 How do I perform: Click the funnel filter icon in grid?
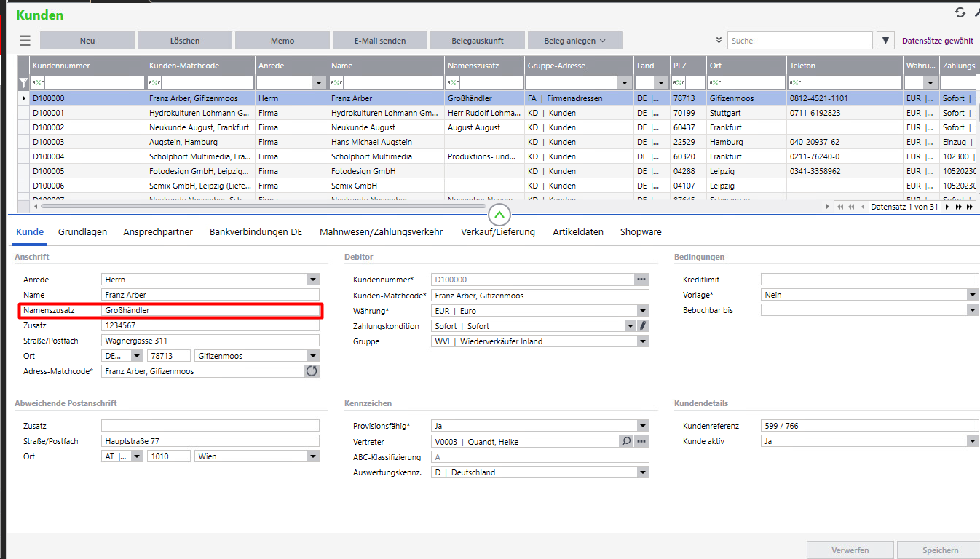(23, 83)
